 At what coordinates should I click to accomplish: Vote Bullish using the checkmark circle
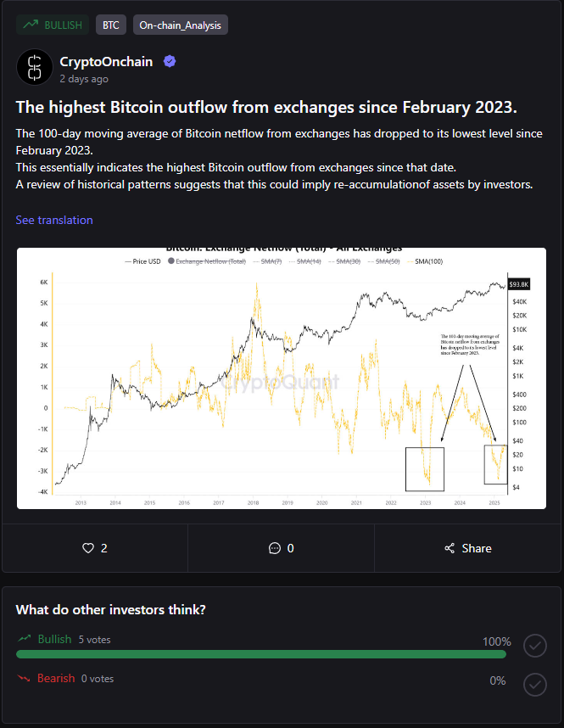pos(535,646)
